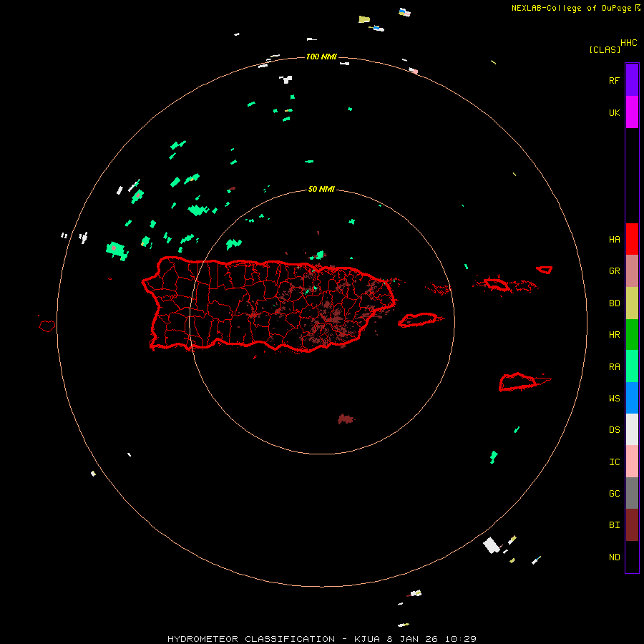644x644 pixels.
Task: Click the "ND" legend label
Action: 614,557
